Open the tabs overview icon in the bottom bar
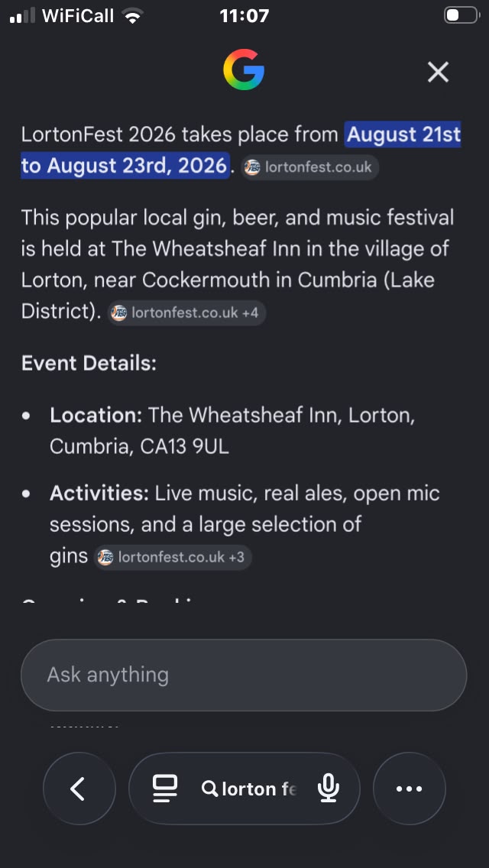The width and height of the screenshot is (489, 868). tap(165, 789)
